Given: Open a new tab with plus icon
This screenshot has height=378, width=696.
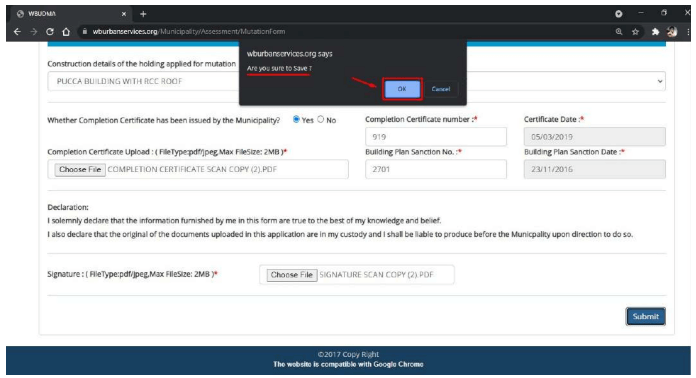Looking at the screenshot, I should coord(143,14).
